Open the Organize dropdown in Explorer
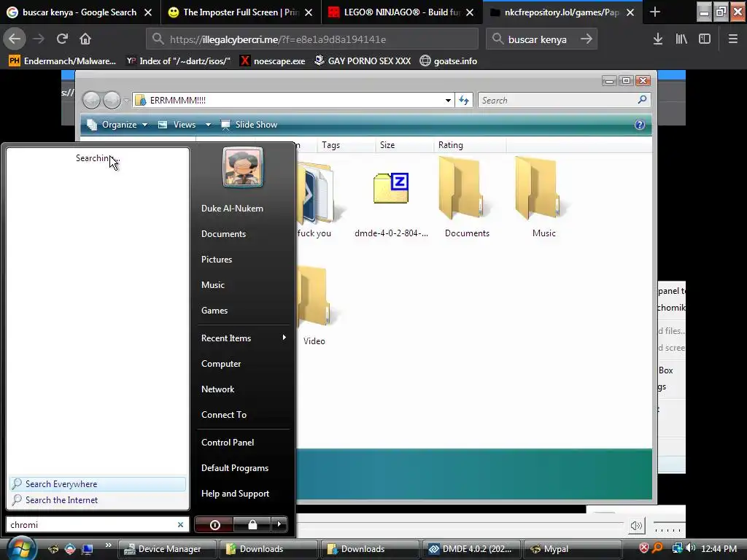Screen dimensions: 747x560 pos(117,125)
